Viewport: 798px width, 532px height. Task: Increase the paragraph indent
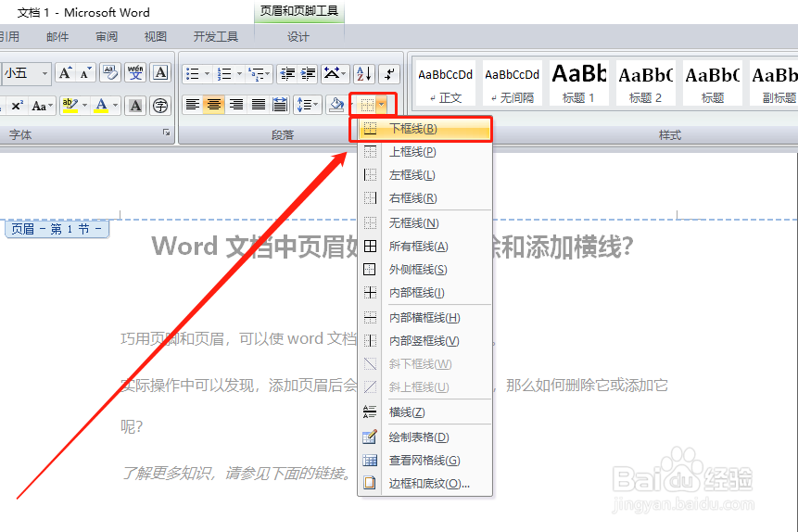tap(308, 74)
